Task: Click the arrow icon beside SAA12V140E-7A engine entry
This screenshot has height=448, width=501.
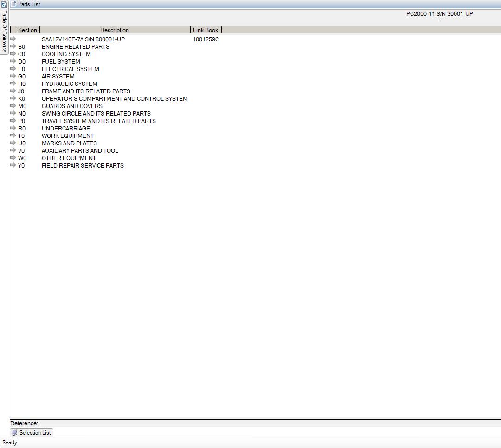Action: pyautogui.click(x=13, y=39)
